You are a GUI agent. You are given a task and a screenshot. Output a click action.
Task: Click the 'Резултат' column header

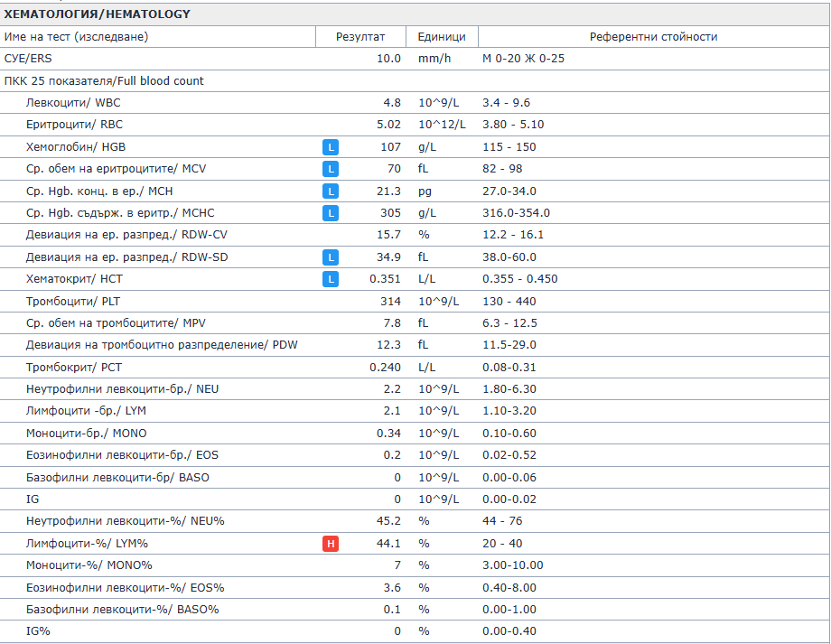(x=360, y=37)
